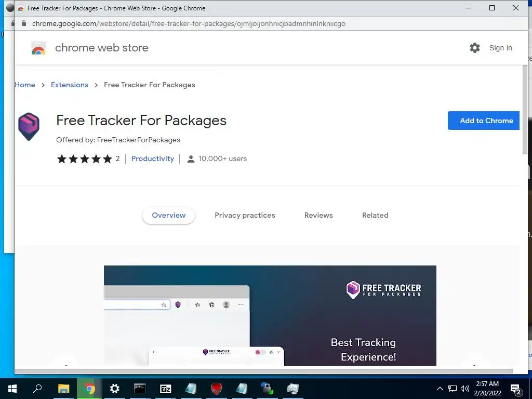Click the network lock taskbar icon
Screen dimensions: 532x399
pos(268,389)
